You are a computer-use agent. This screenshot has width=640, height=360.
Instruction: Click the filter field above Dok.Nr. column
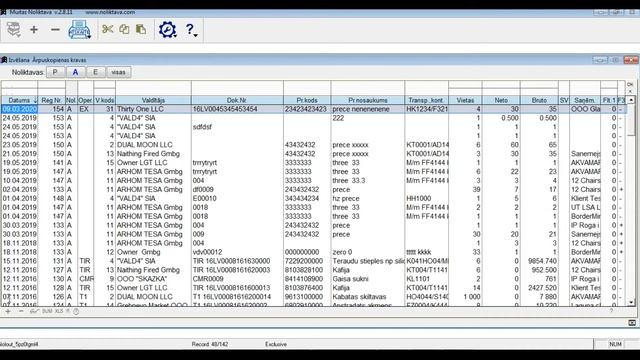237,88
